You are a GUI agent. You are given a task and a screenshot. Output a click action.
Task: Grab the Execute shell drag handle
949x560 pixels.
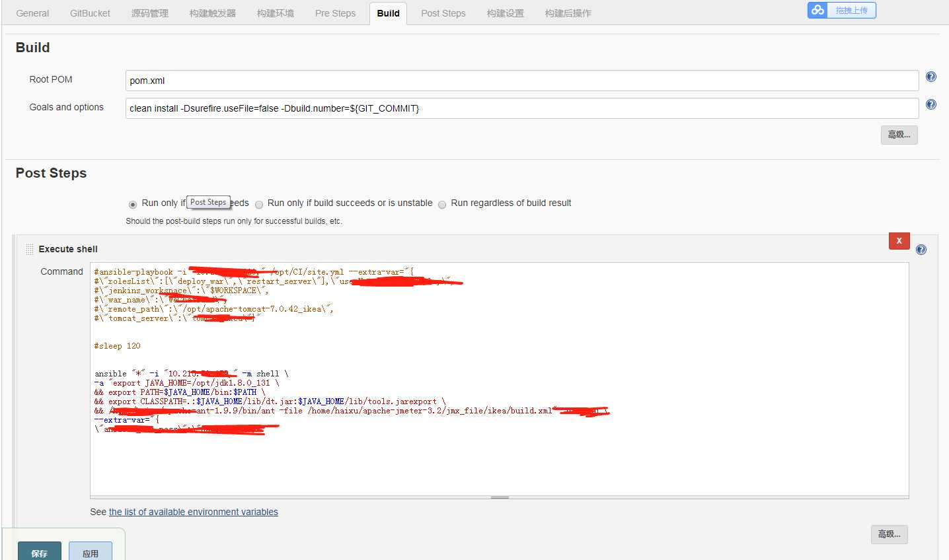click(29, 249)
